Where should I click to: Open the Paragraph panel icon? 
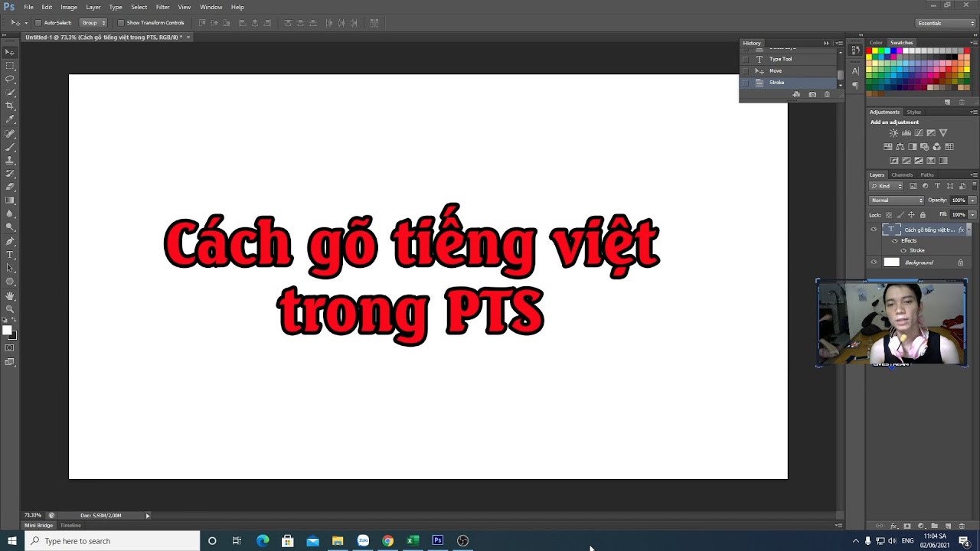[855, 85]
